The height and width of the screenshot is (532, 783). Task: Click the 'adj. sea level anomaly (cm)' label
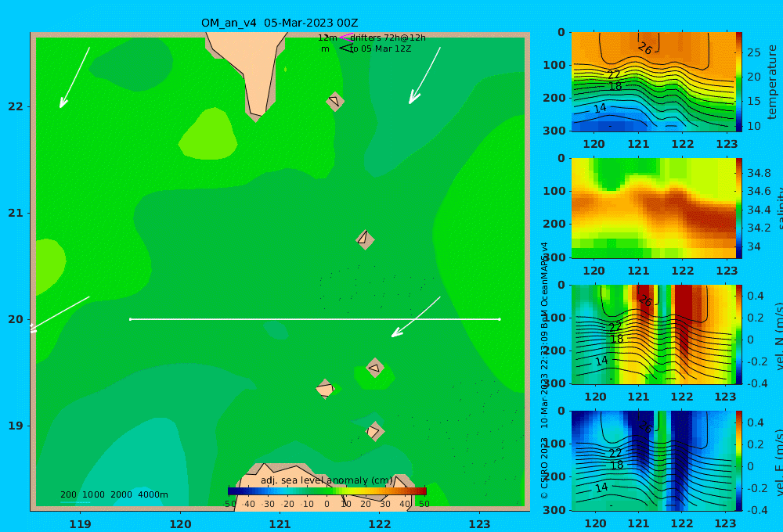pyautogui.click(x=327, y=480)
